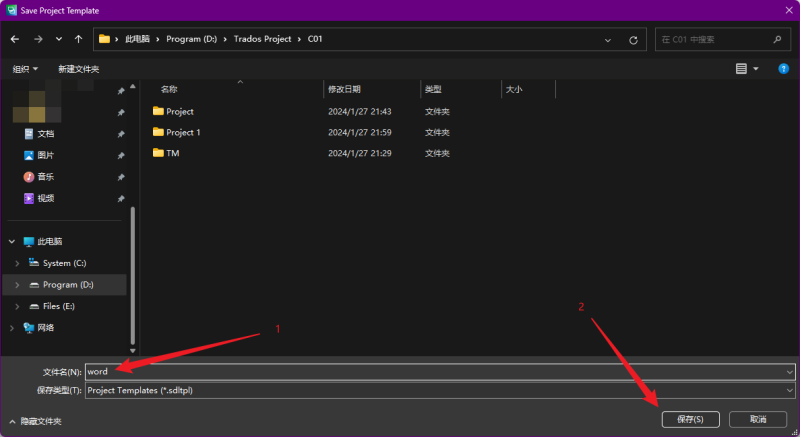Select the TM folder

[172, 153]
